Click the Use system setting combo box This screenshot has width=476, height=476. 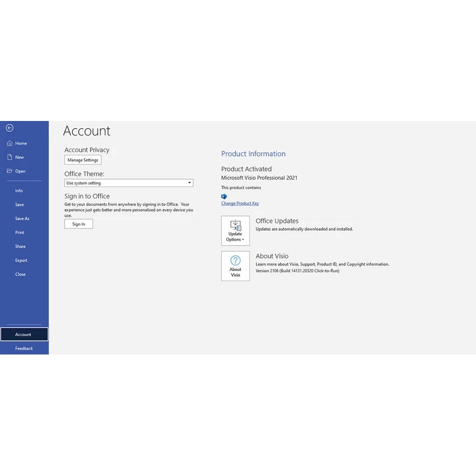click(126, 183)
